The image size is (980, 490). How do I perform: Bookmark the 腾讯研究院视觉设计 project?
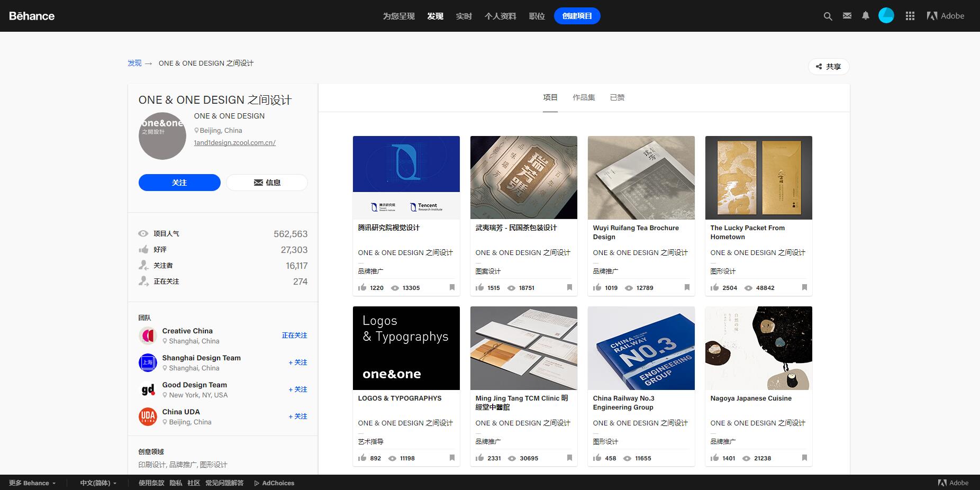452,287
